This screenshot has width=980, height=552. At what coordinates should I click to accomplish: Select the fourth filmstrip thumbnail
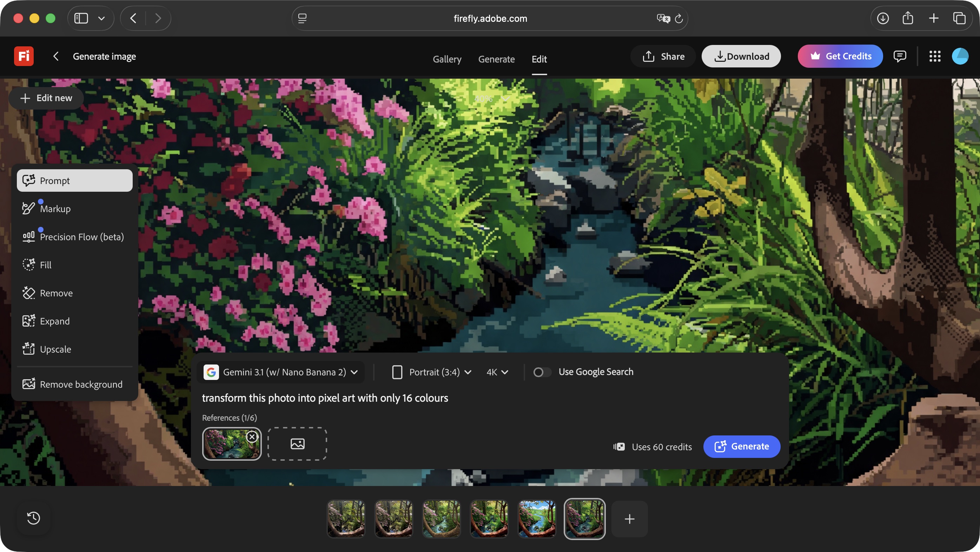(489, 519)
